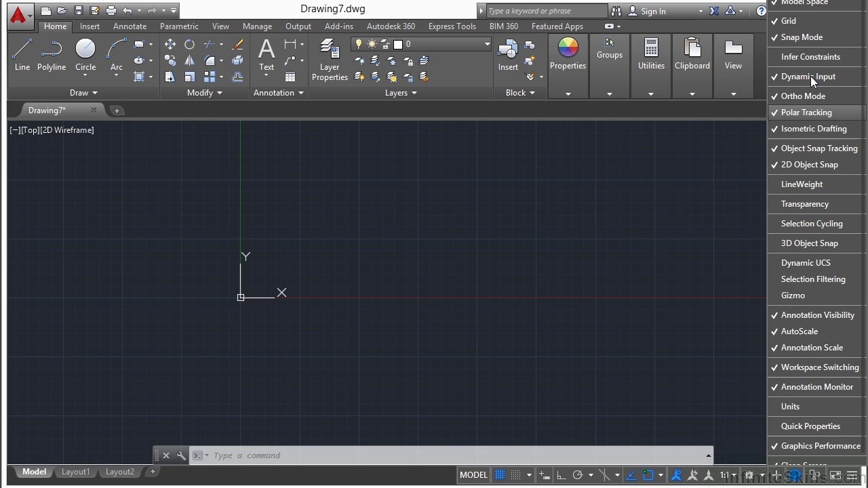Click the Mirror tool icon
This screenshot has width=868, height=488.
[x=190, y=61]
